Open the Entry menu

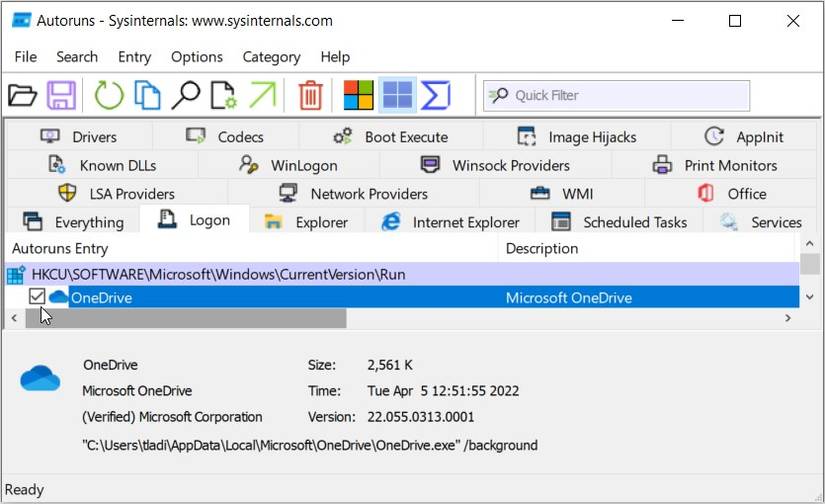134,57
